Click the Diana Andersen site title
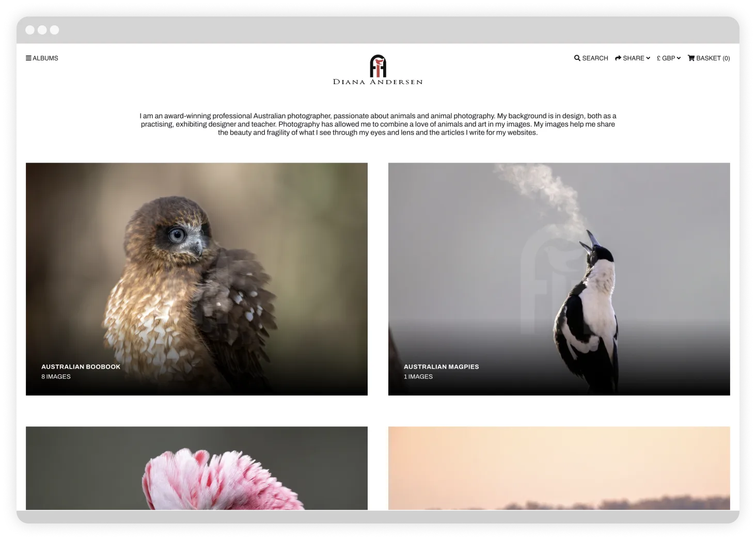The width and height of the screenshot is (756, 540). pyautogui.click(x=378, y=82)
